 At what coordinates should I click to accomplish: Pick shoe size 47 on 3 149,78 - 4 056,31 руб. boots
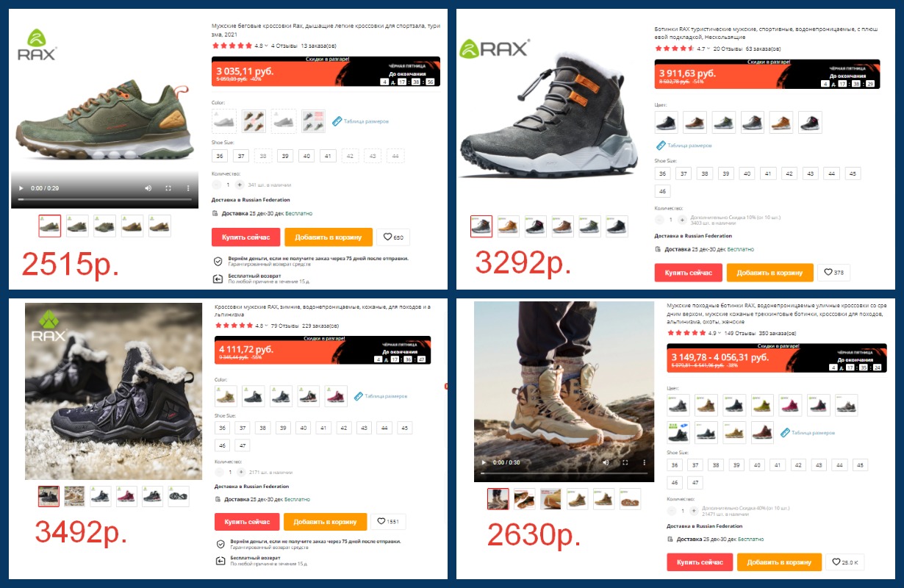coord(695,483)
